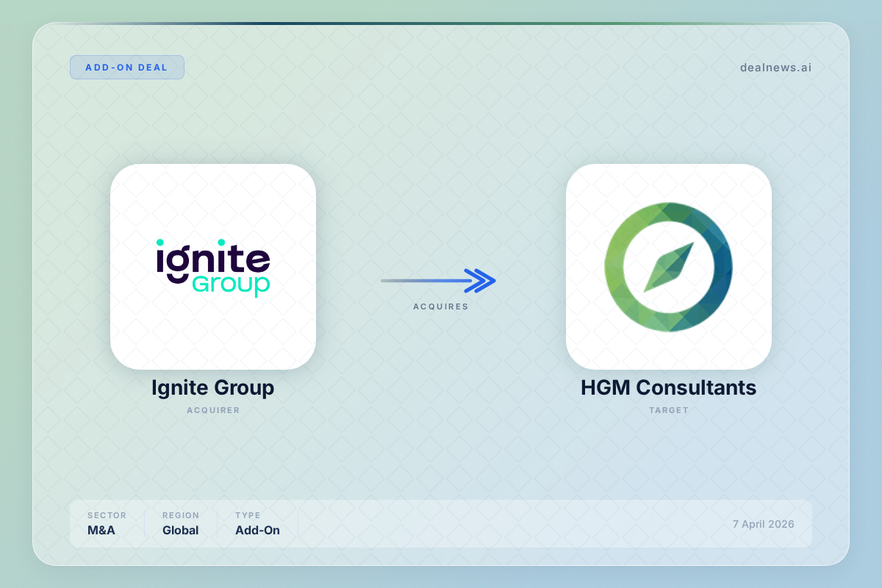The height and width of the screenshot is (588, 882).
Task: Click the ACQUIRER caption below Ignite Group
Action: [x=213, y=410]
